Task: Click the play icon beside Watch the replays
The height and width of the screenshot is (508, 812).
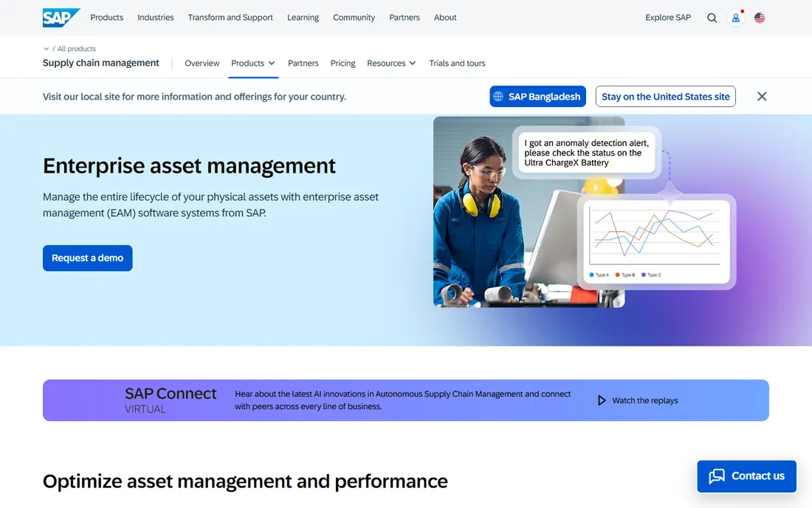Action: coord(601,400)
